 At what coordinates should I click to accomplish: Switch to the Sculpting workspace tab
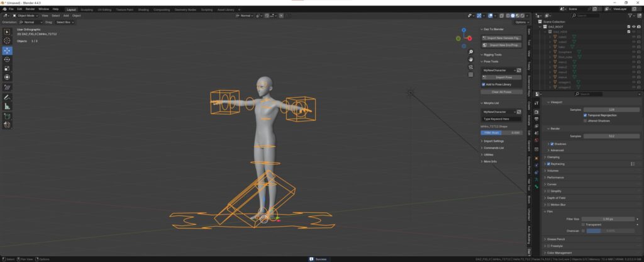coord(87,9)
